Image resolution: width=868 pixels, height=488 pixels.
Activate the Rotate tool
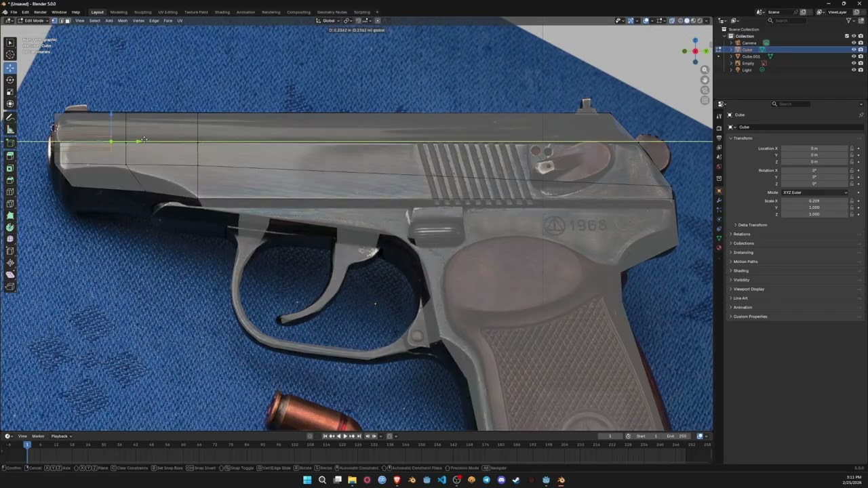coord(10,80)
